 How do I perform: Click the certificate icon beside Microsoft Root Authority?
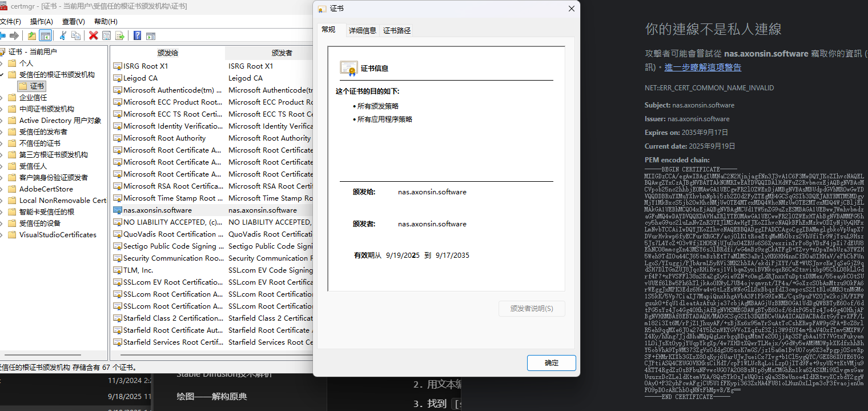(x=118, y=138)
